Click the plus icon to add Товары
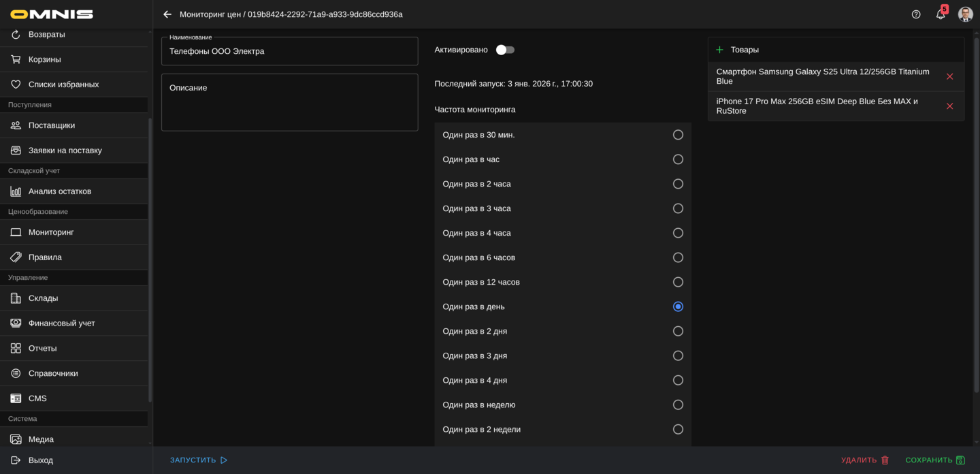 (x=719, y=50)
